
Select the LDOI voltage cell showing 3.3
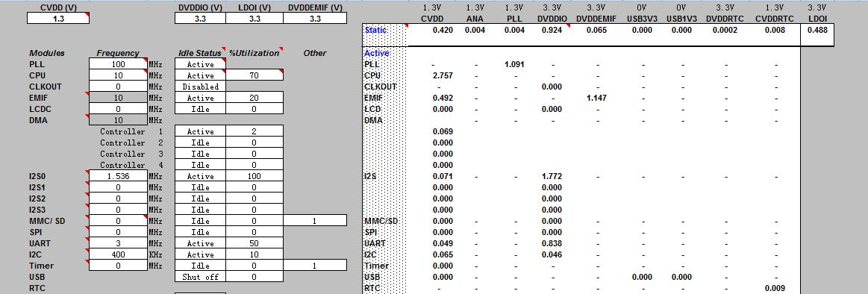click(x=255, y=18)
